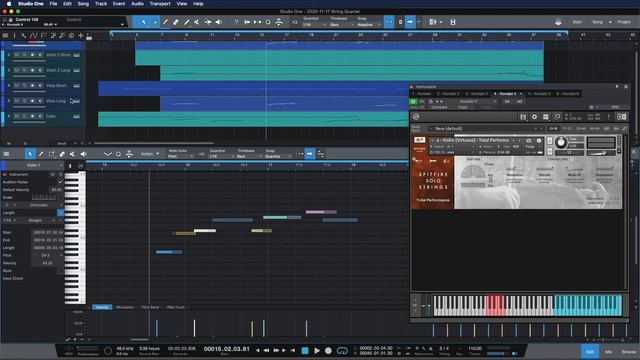Click the keyboard icon on Cello track
640x360 pixels.
coord(76,116)
